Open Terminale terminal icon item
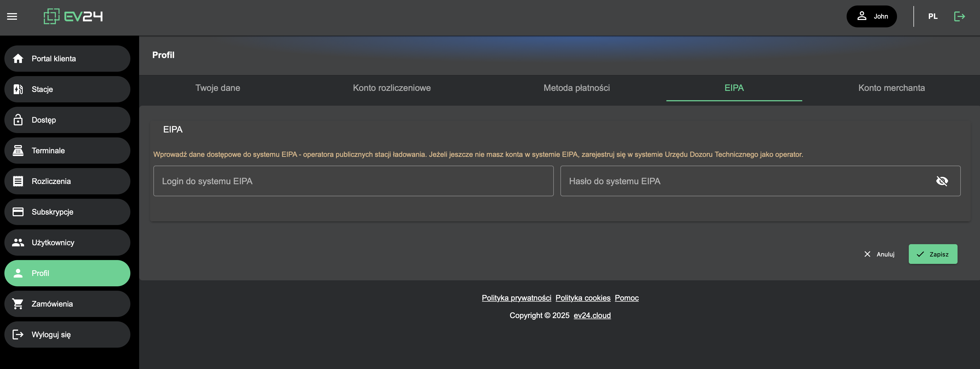 tap(18, 151)
